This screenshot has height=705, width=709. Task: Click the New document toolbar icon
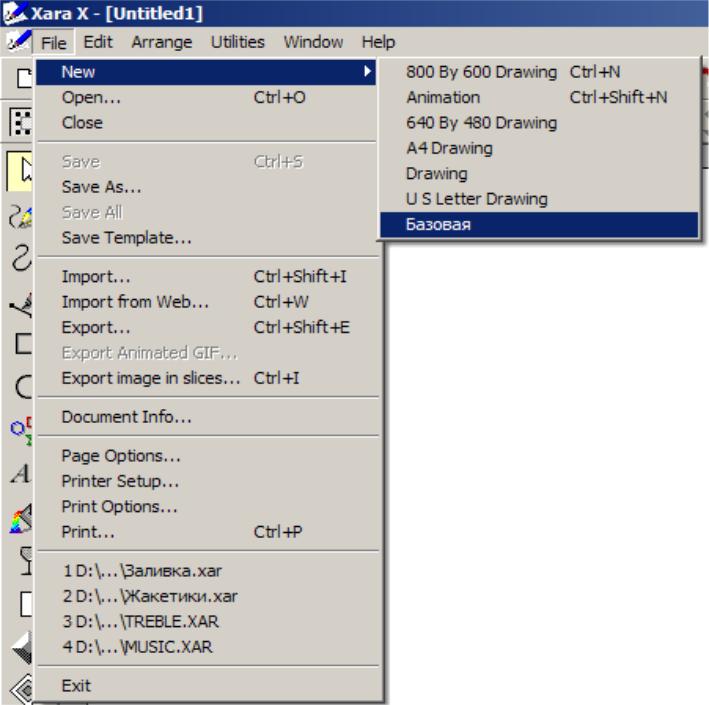click(x=23, y=78)
